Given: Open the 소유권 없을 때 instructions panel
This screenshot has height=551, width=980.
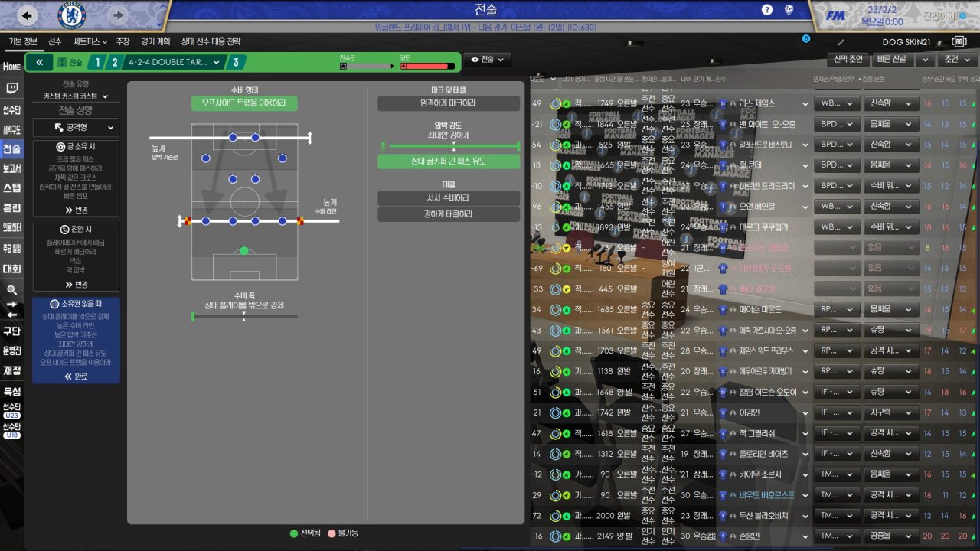Looking at the screenshot, I should point(77,340).
